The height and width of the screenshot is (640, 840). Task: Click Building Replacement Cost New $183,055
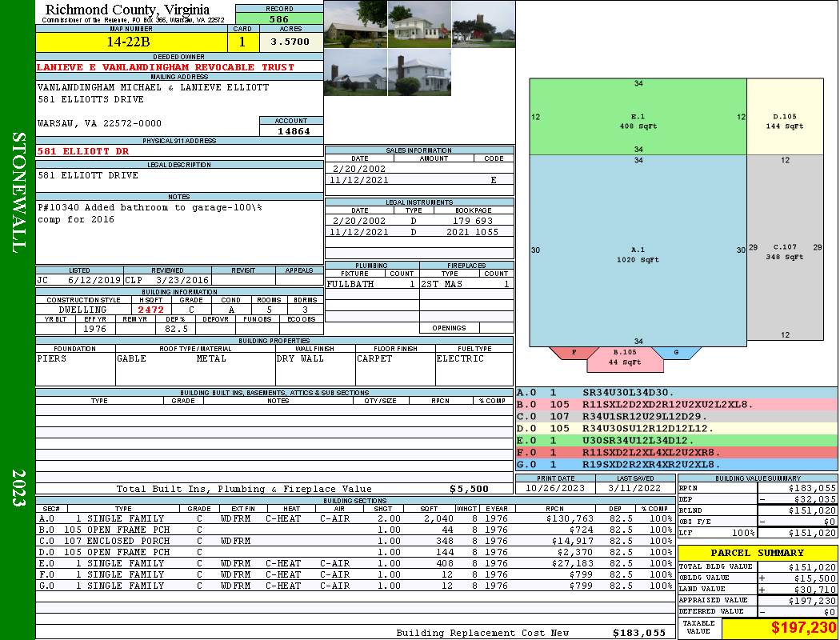coord(639,633)
